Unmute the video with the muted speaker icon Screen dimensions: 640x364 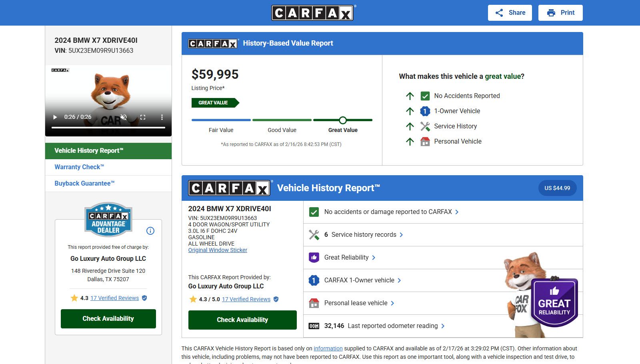coord(124,117)
